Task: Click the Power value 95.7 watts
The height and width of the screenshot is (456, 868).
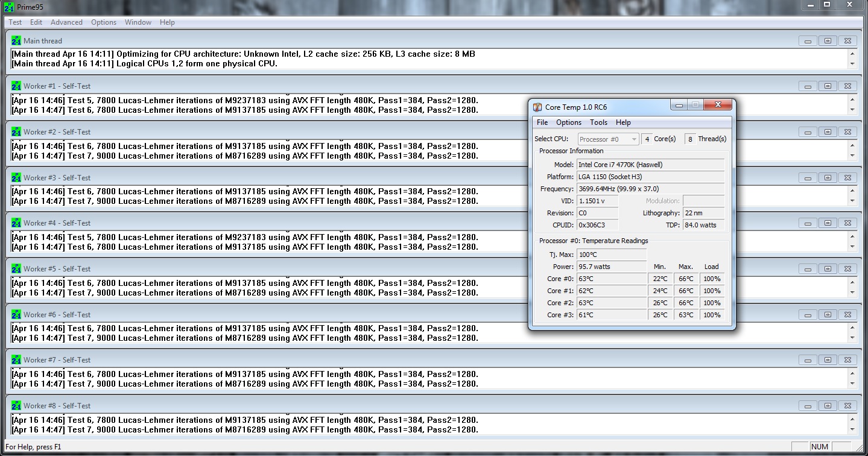Action: coord(612,267)
